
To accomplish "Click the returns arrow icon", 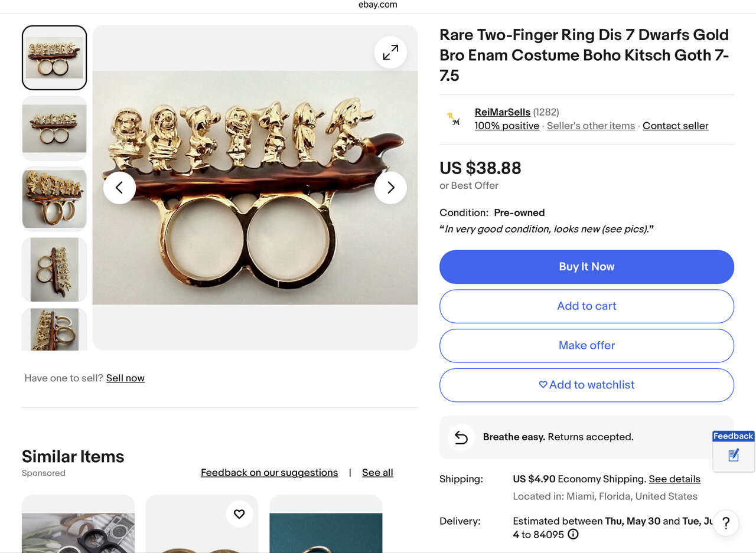I will click(x=461, y=437).
